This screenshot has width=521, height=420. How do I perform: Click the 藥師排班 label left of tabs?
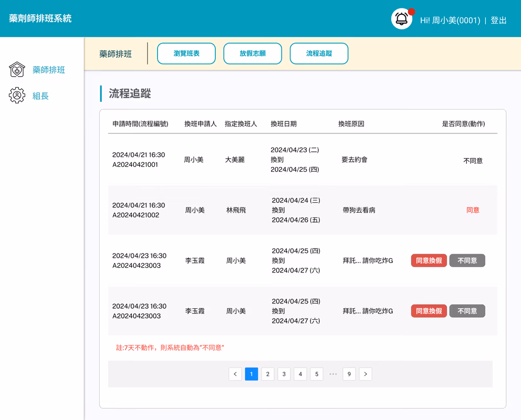tap(116, 54)
